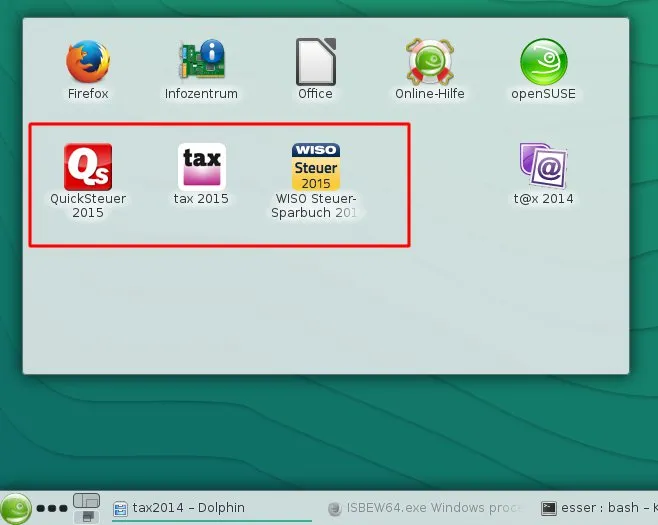Launch QuickSteuer 2015 icon
The image size is (658, 525).
click(x=88, y=167)
